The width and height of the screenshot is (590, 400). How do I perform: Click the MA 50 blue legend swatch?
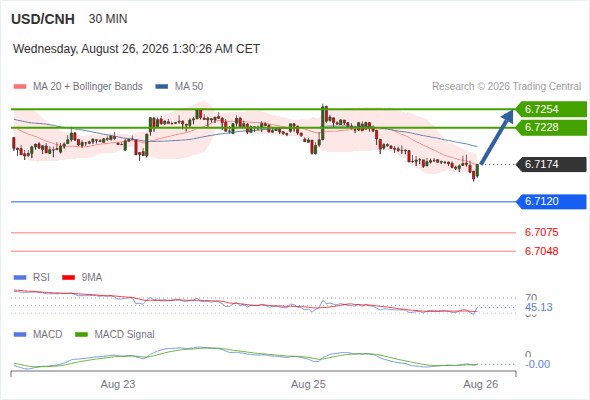(x=162, y=87)
